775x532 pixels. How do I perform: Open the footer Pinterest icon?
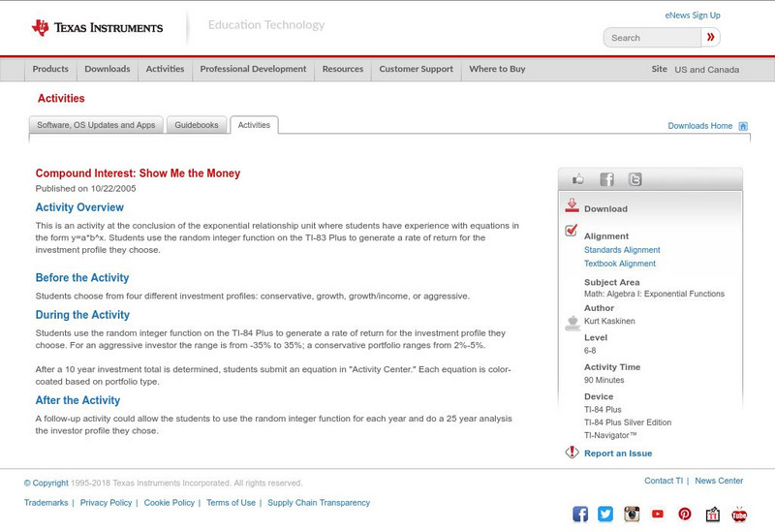coord(685,515)
